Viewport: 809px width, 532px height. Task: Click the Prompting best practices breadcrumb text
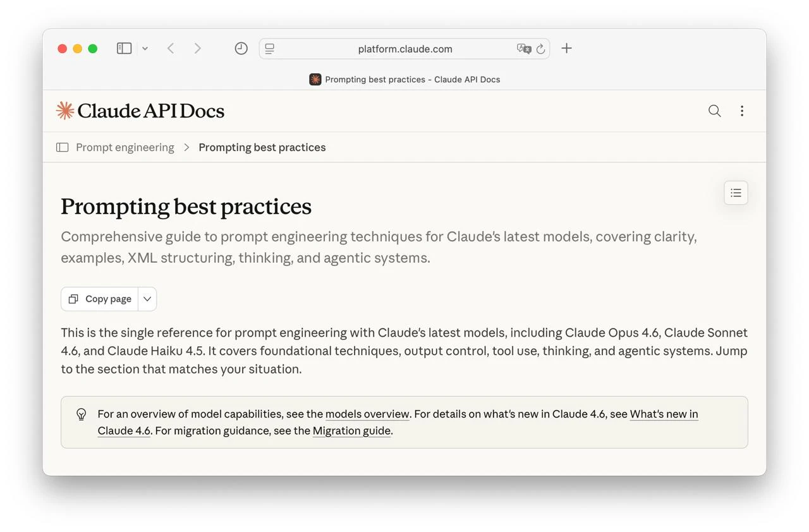262,147
